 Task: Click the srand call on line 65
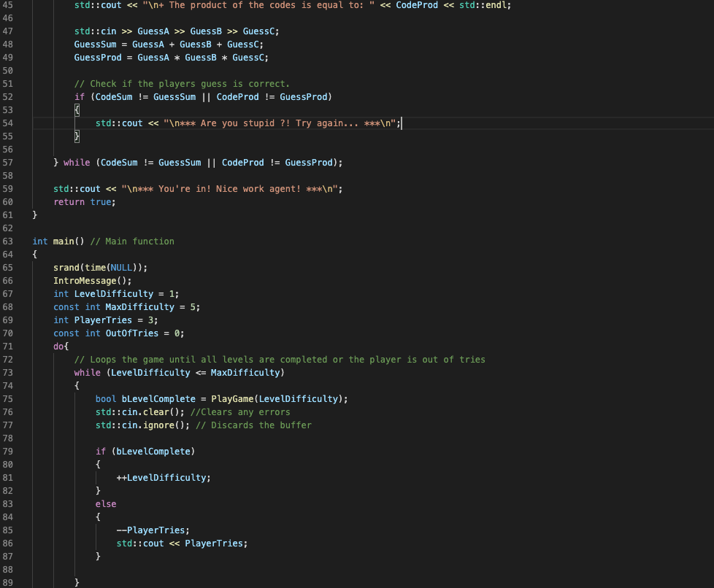pos(66,268)
